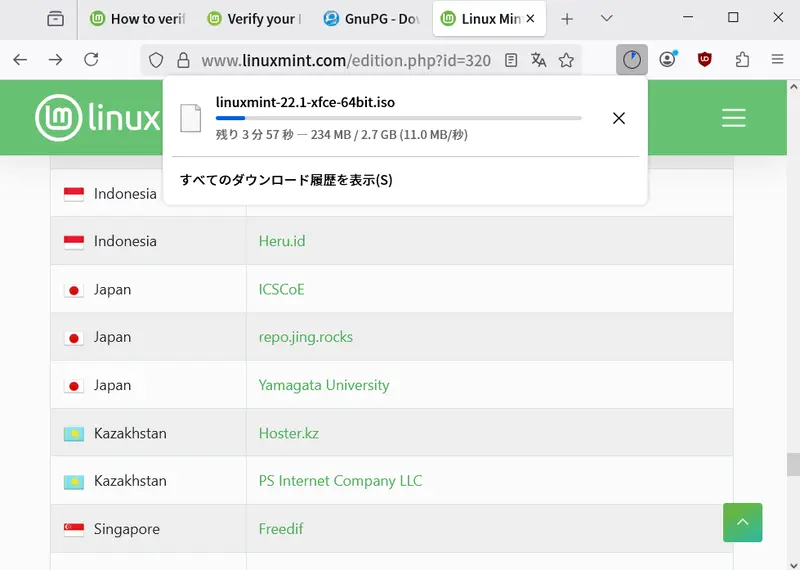Open the PS Internet Company LLC link
Screen dimensions: 800x570
click(340, 481)
